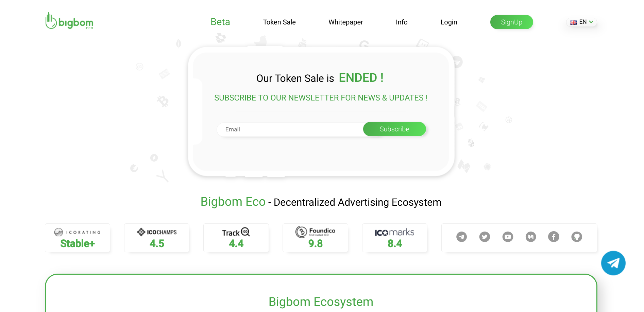Focus the Email input field

point(290,129)
